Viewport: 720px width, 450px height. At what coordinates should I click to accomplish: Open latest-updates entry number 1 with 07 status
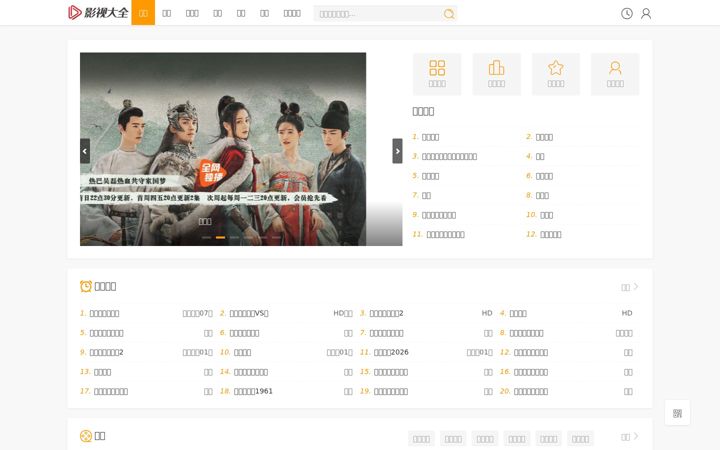pos(104,314)
